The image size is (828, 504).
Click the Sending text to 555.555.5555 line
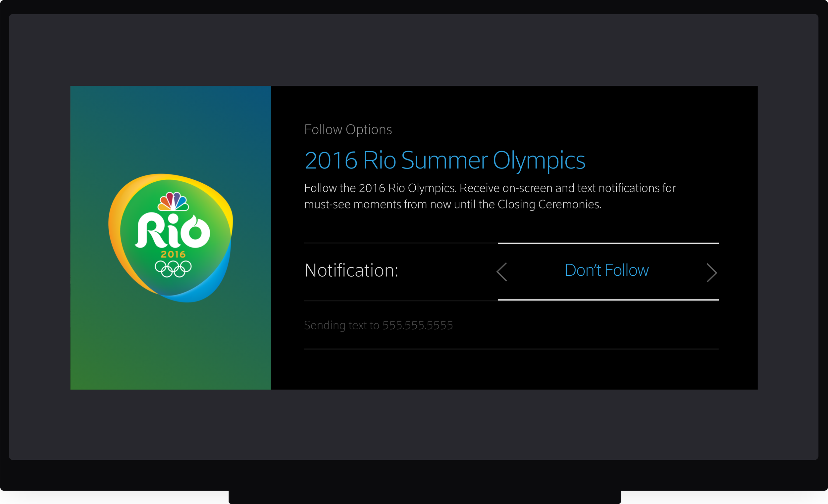point(378,325)
